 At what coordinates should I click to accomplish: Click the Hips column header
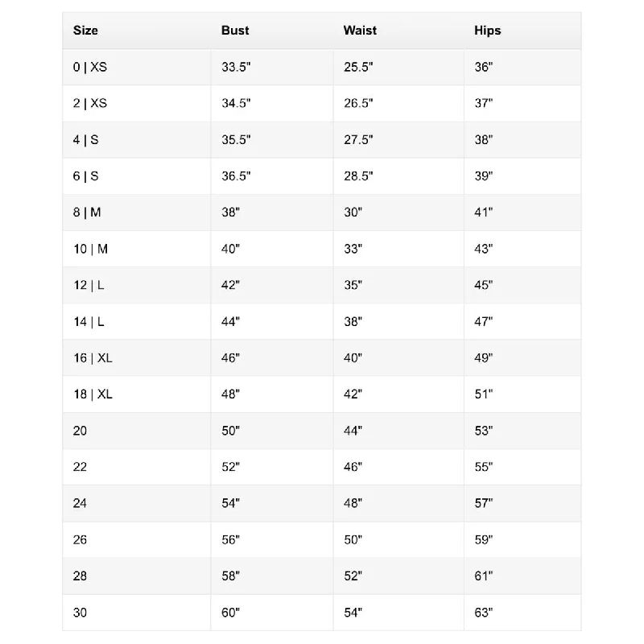pyautogui.click(x=488, y=31)
